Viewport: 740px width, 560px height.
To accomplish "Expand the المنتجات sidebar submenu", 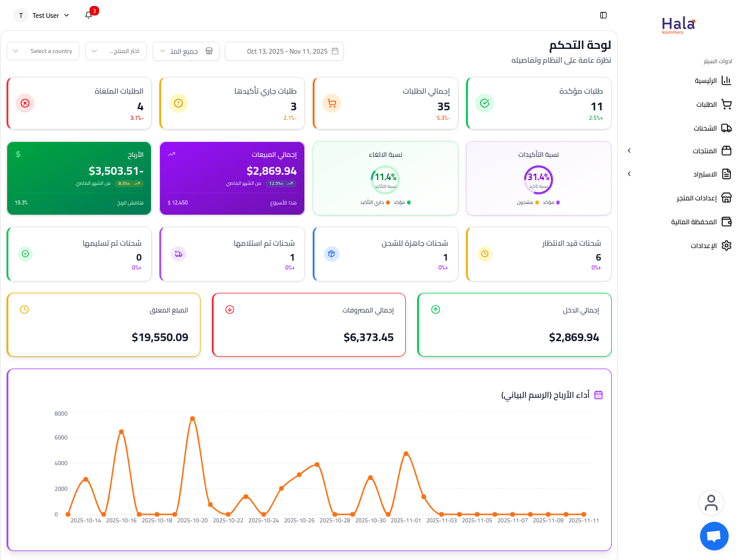I will (629, 151).
